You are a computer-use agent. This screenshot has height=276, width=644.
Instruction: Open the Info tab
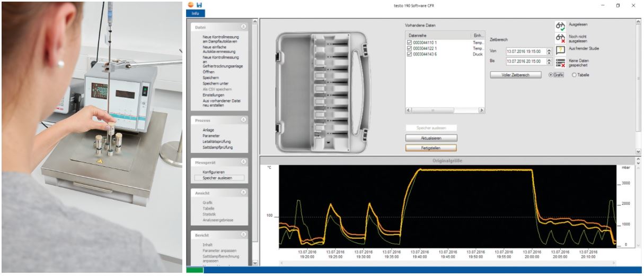coord(195,13)
